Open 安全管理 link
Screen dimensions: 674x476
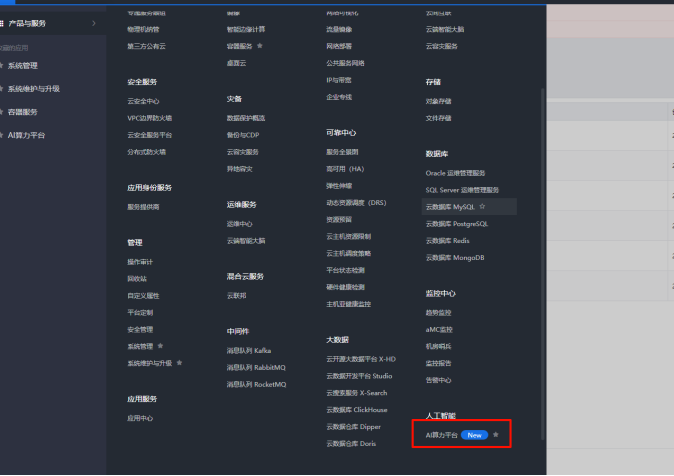pos(140,329)
